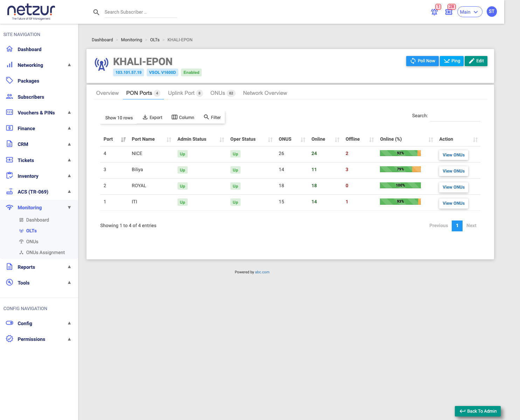The image size is (520, 420).
Task: Click the Export button
Action: (152, 118)
